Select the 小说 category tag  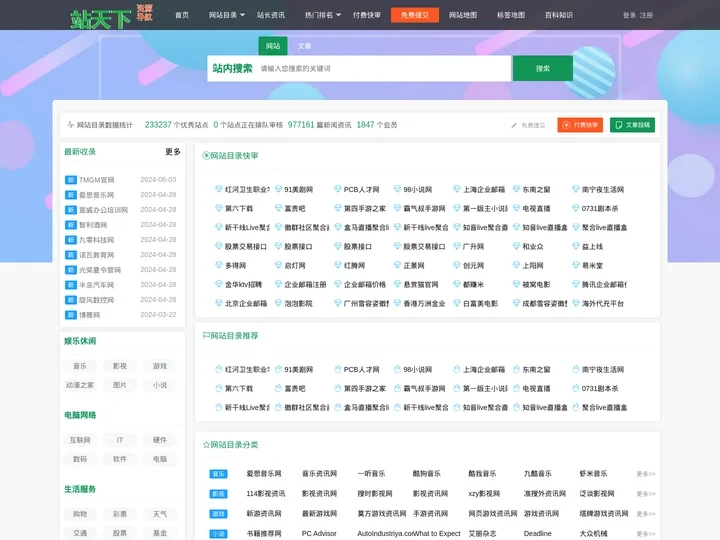pos(160,385)
